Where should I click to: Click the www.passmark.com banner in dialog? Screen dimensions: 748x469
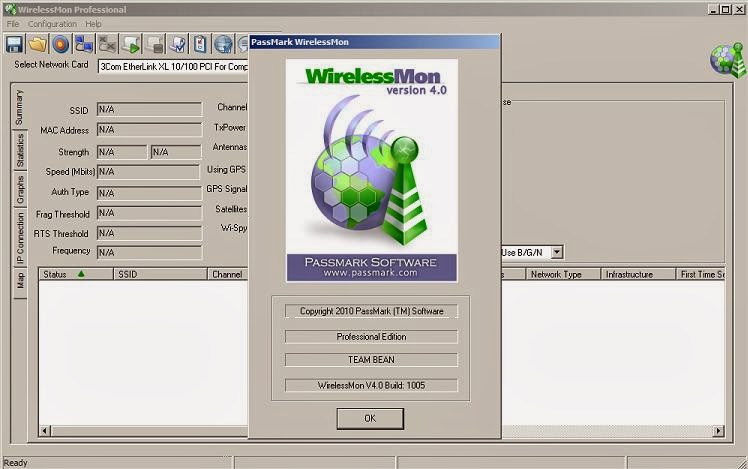coord(372,268)
